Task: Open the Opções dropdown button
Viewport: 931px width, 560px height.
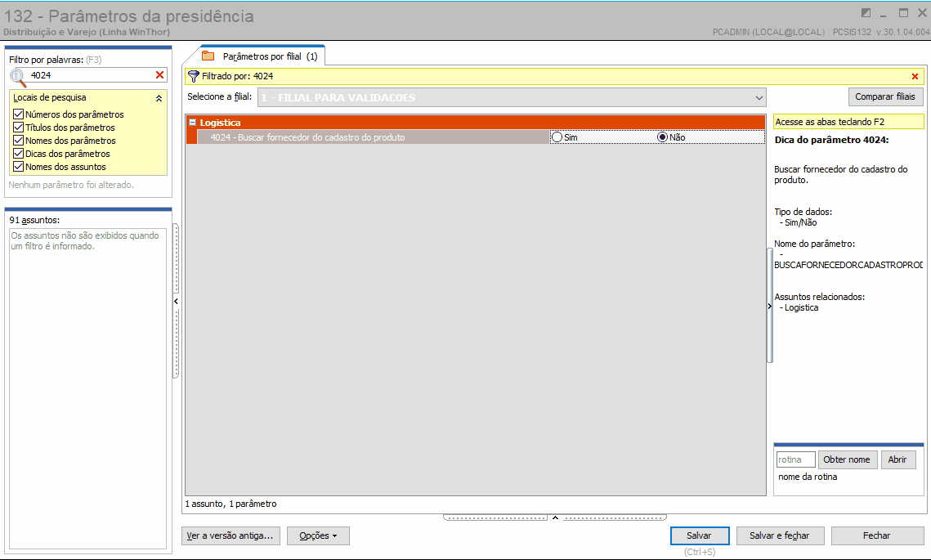Action: click(x=318, y=535)
